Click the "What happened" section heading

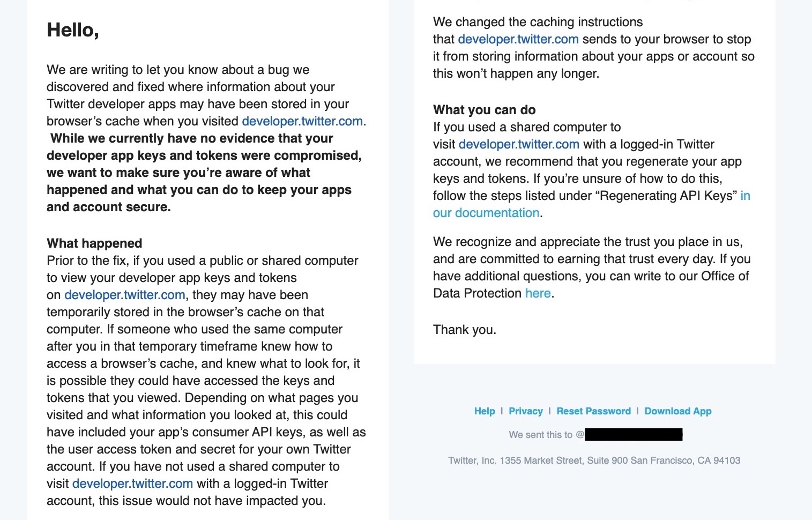94,243
